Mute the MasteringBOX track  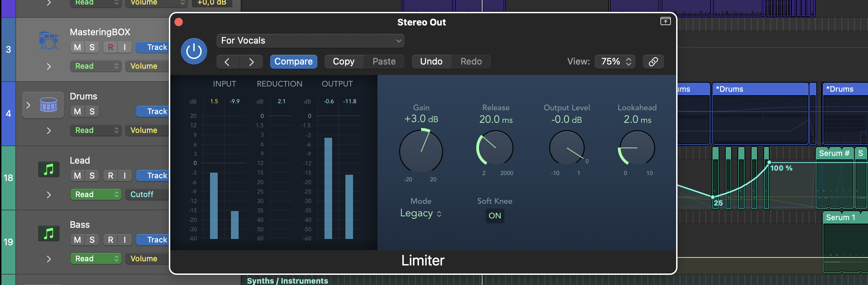coord(77,47)
